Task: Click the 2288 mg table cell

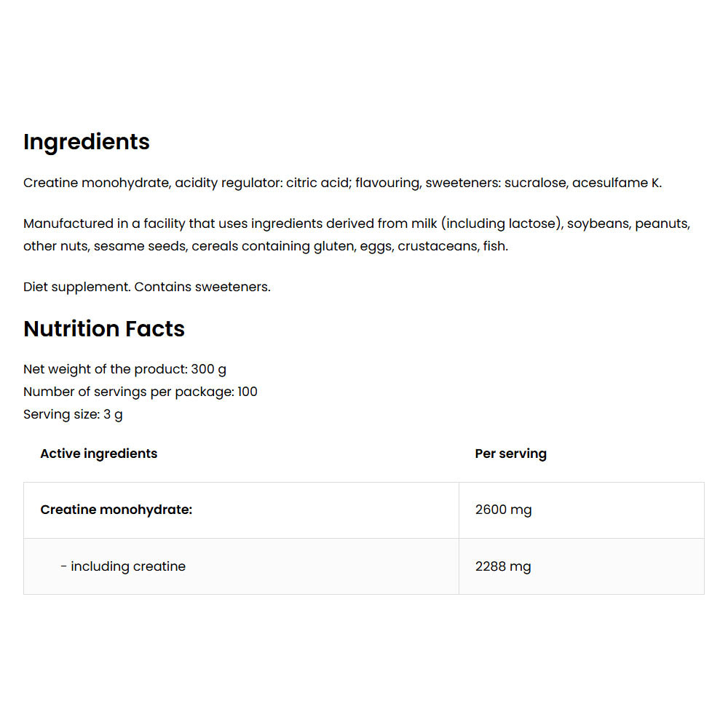Action: (503, 566)
